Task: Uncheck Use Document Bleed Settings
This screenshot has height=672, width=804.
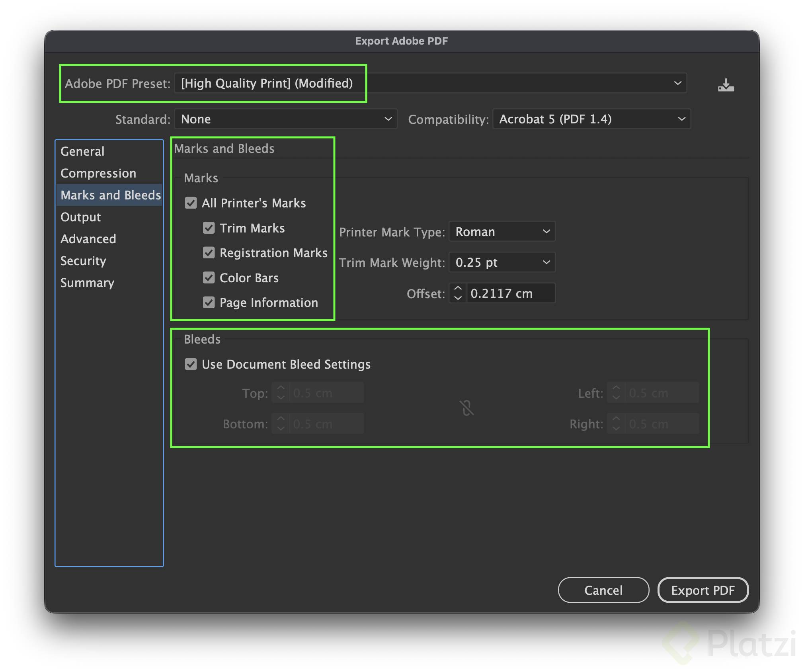Action: (191, 364)
